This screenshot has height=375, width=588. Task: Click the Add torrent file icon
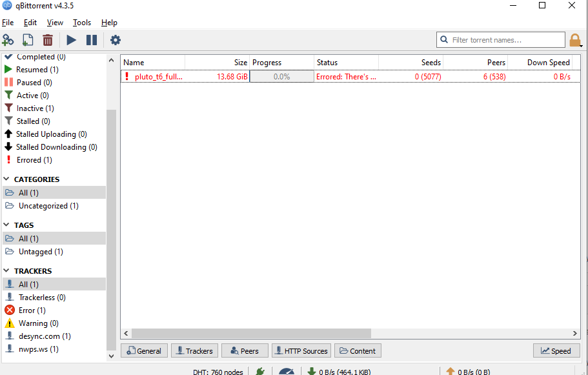(x=28, y=40)
